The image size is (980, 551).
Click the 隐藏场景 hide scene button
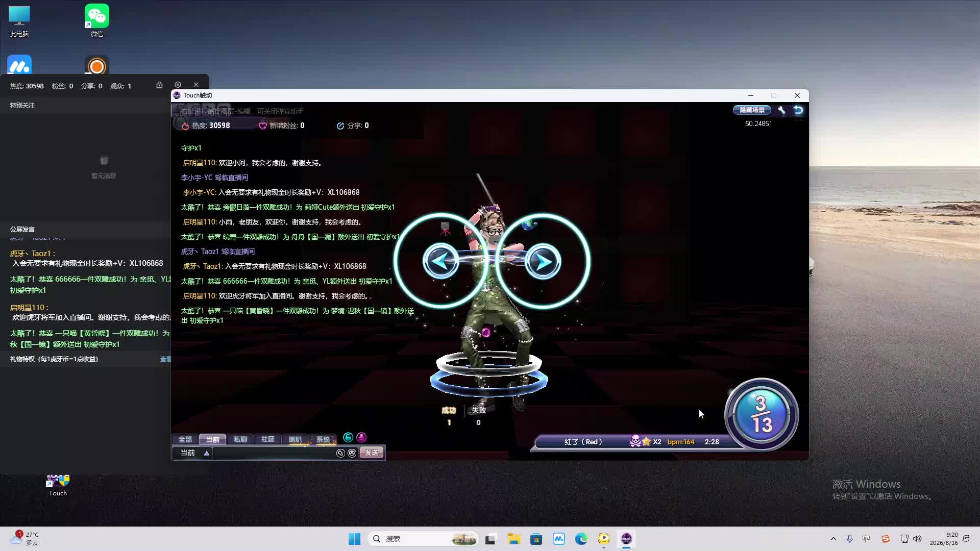[752, 110]
